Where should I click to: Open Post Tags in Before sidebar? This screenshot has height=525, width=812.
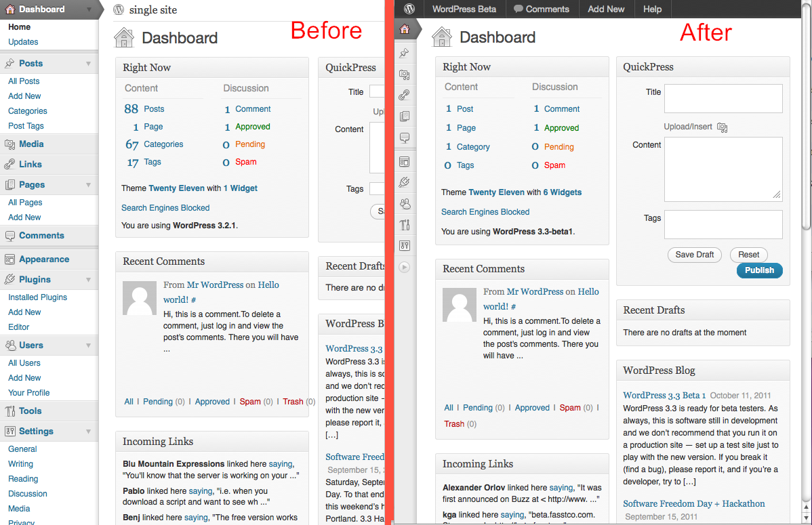26,126
